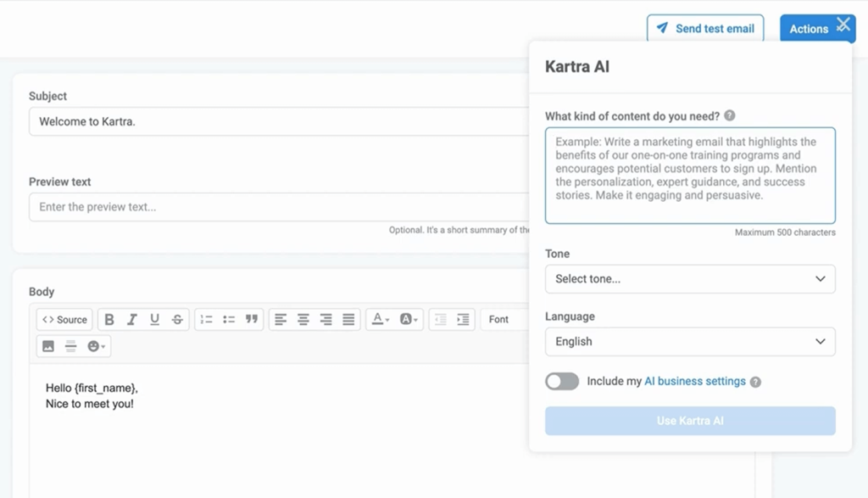This screenshot has height=498, width=868.
Task: Open the Actions menu
Action: pyautogui.click(x=808, y=28)
